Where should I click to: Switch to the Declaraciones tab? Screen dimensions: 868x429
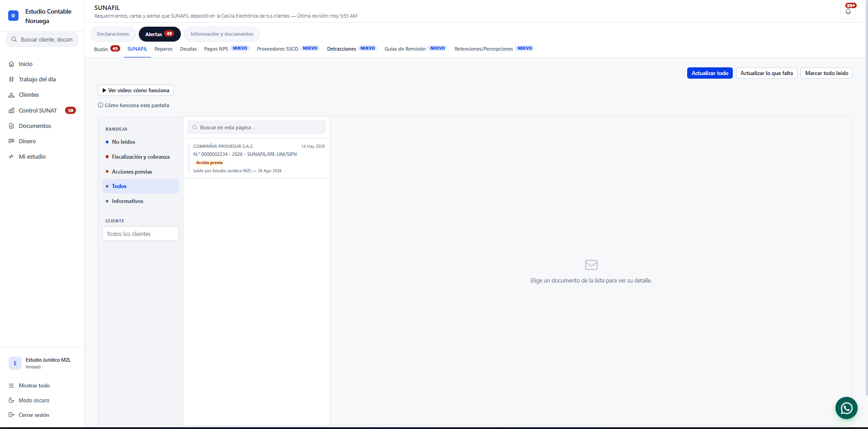pyautogui.click(x=113, y=34)
